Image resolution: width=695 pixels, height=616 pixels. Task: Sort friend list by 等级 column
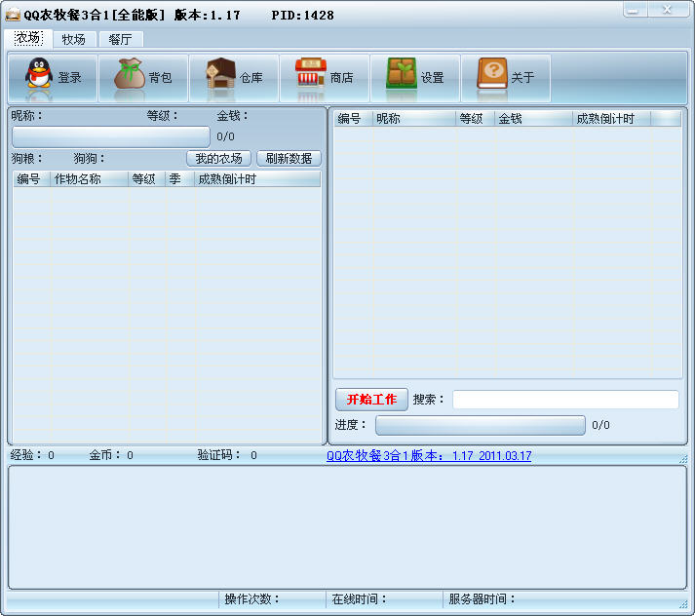pyautogui.click(x=475, y=118)
